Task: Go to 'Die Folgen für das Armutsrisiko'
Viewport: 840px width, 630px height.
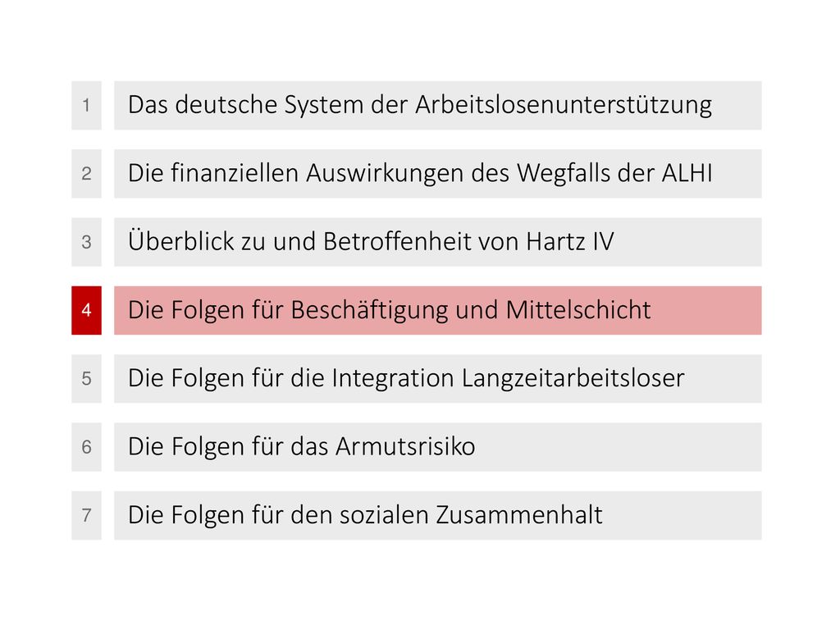Action: [x=438, y=447]
